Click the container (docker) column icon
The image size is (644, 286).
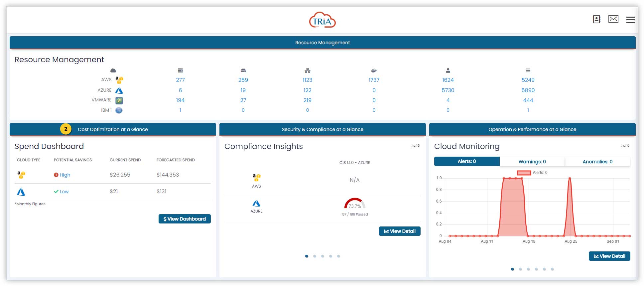374,71
